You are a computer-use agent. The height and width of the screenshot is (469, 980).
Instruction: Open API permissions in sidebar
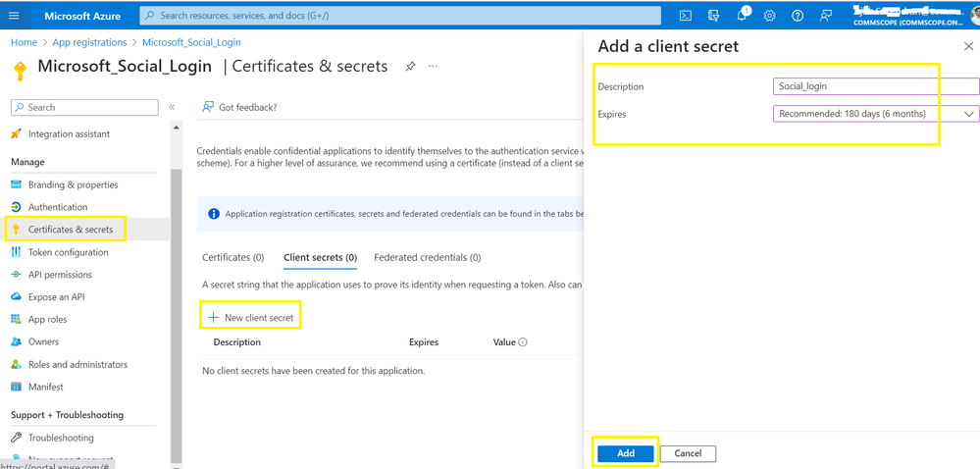point(60,275)
